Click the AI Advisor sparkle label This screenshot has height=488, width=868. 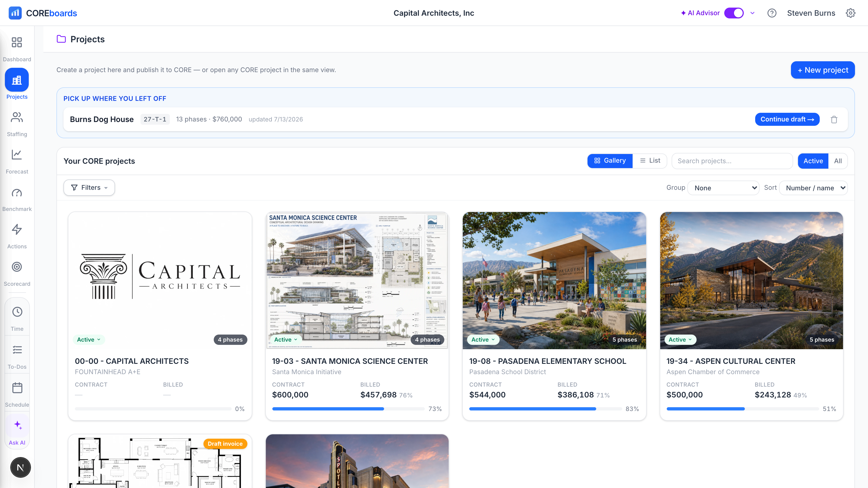(x=700, y=13)
